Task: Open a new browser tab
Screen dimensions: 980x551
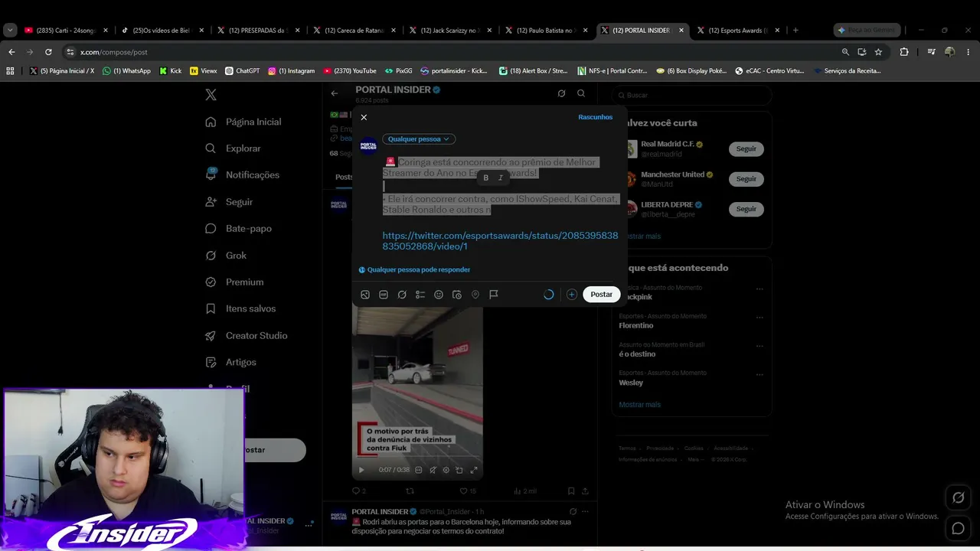Action: 795,31
